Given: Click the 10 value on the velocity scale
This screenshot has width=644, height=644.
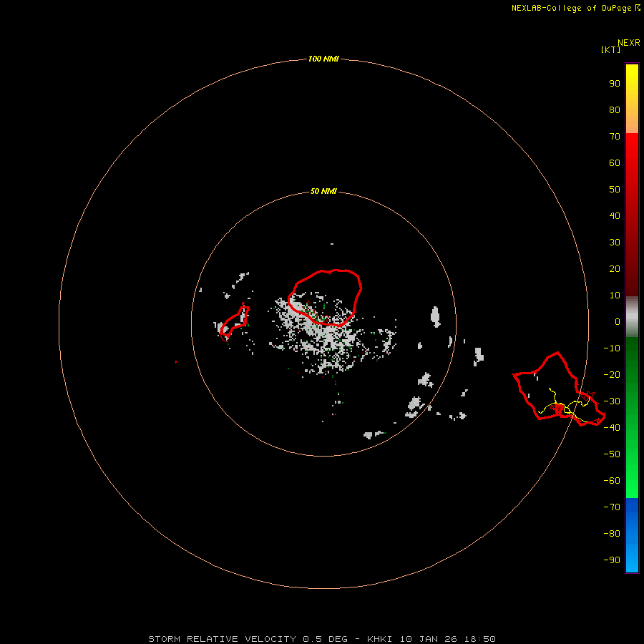Looking at the screenshot, I should (615, 296).
